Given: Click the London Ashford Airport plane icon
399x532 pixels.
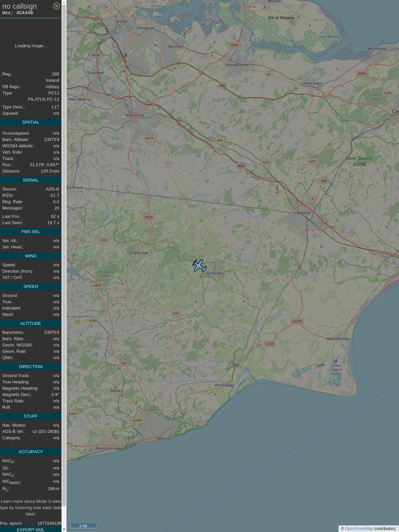Looking at the screenshot, I should 336,361.
